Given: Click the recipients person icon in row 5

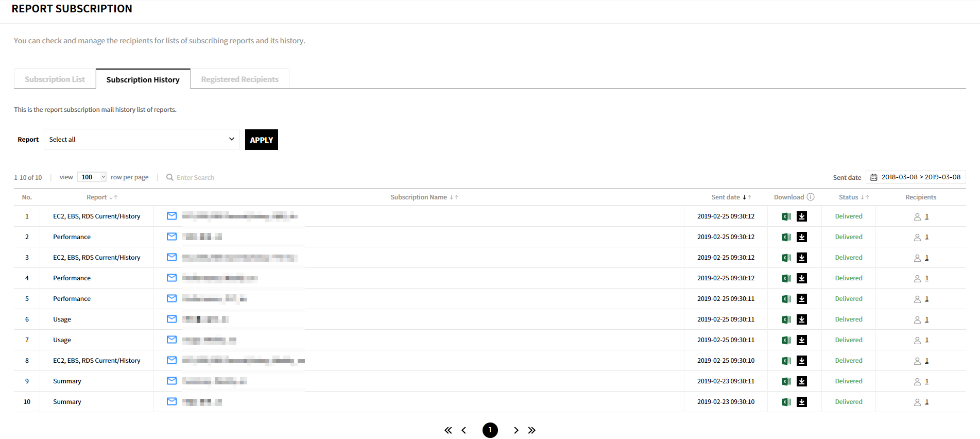Looking at the screenshot, I should tap(917, 299).
